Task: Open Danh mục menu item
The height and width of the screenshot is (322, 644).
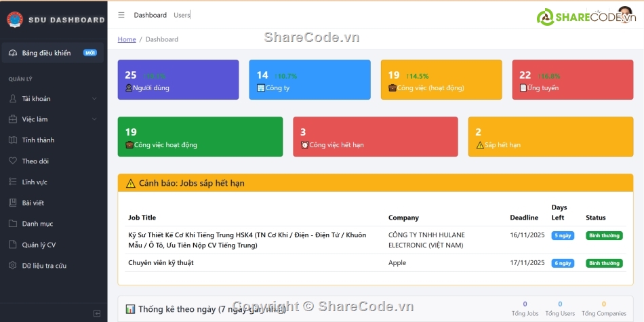Action: pos(53,224)
